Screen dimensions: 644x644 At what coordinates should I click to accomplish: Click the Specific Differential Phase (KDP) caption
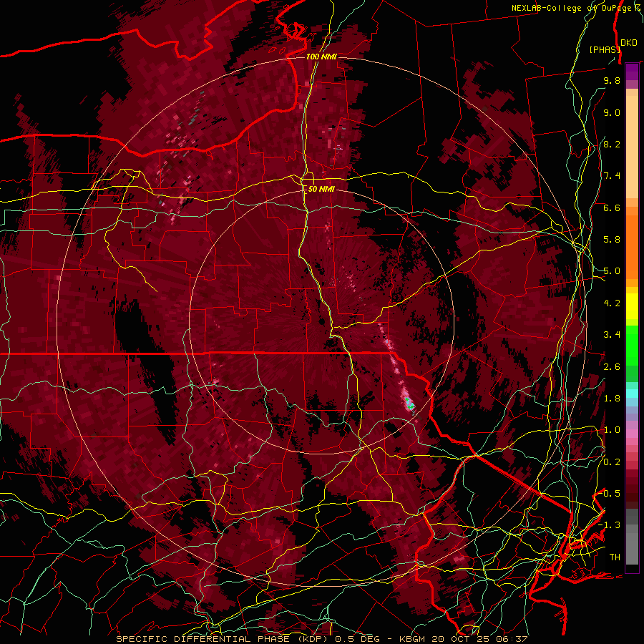pos(223,639)
